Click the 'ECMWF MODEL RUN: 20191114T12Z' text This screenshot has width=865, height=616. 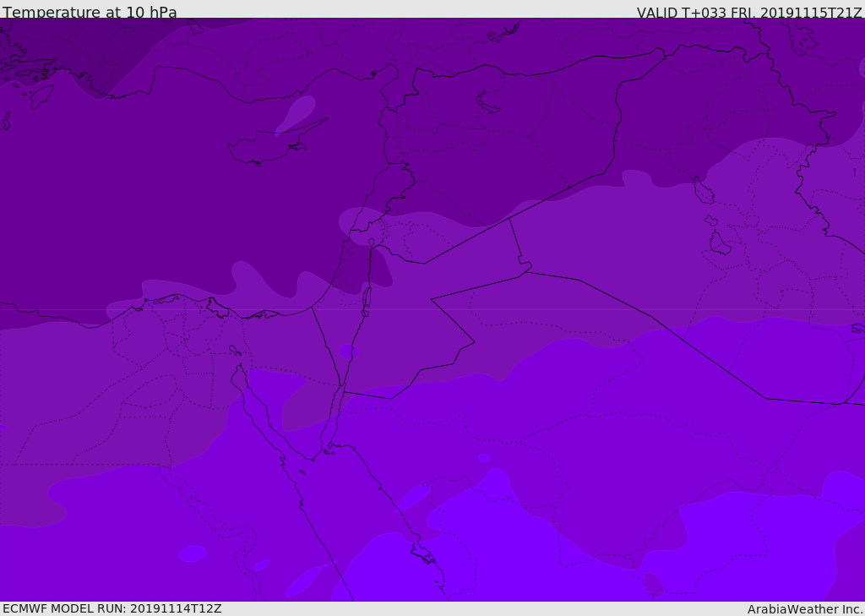[x=112, y=608]
